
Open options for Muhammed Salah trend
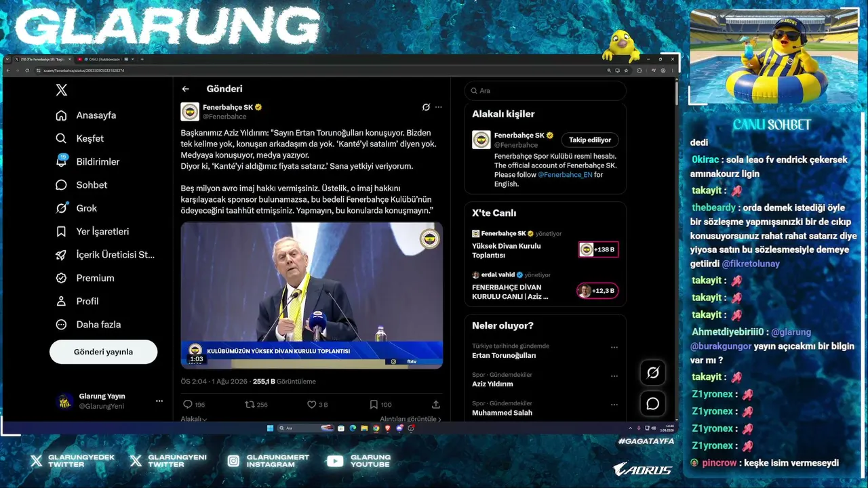coord(614,405)
